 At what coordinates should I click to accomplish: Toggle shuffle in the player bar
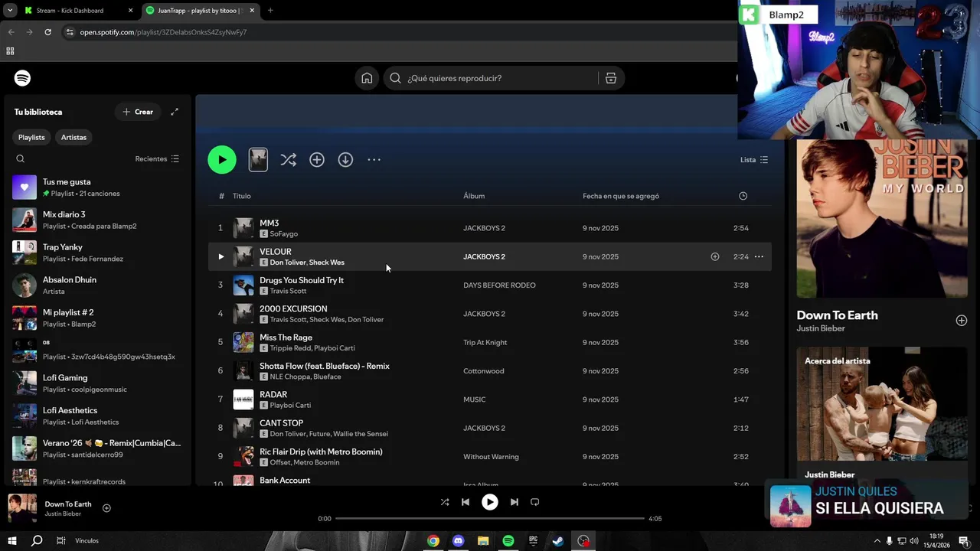pyautogui.click(x=445, y=502)
